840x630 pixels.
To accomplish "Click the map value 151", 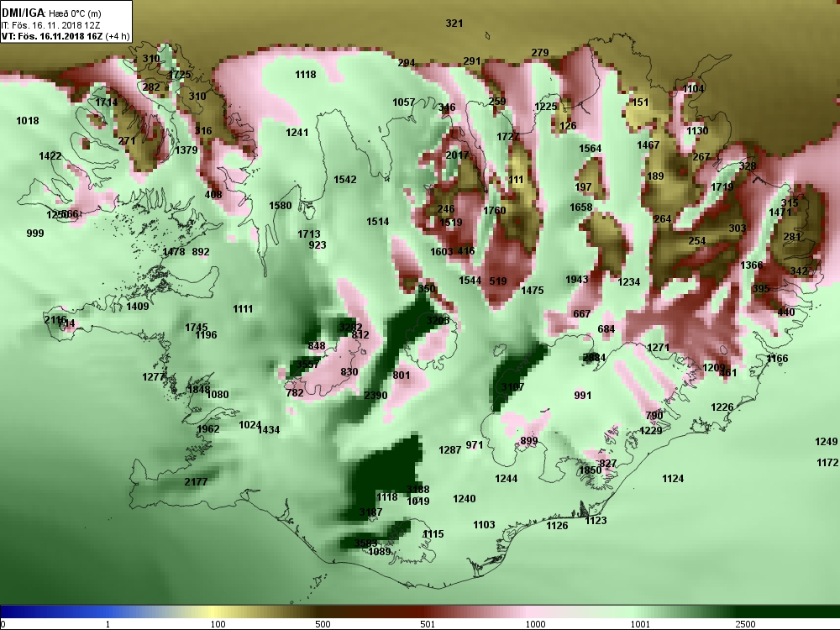I will pos(641,102).
